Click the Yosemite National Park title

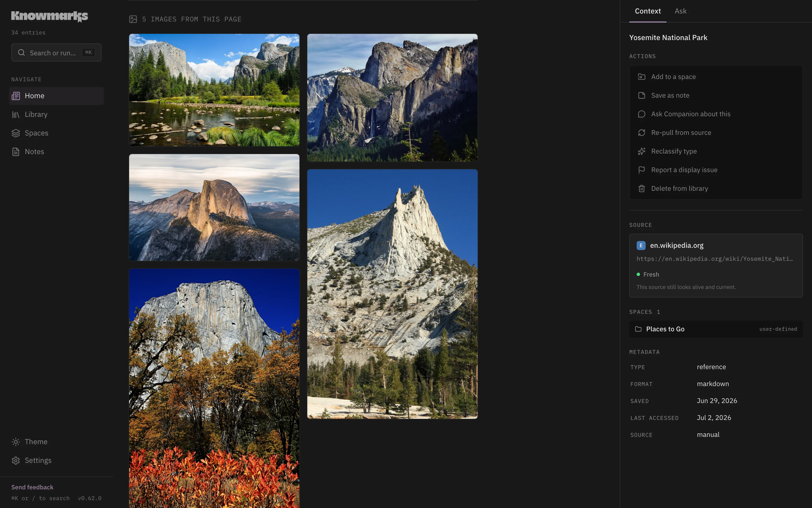pyautogui.click(x=668, y=38)
